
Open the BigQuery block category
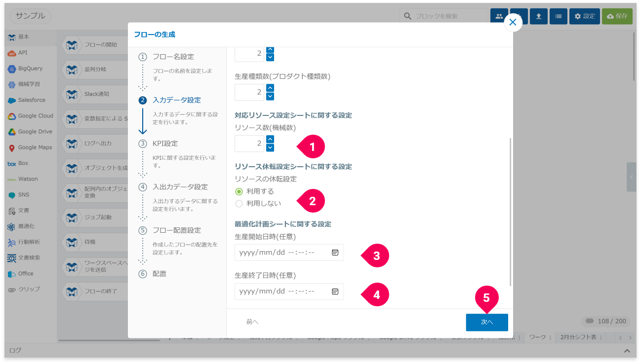tap(30, 69)
